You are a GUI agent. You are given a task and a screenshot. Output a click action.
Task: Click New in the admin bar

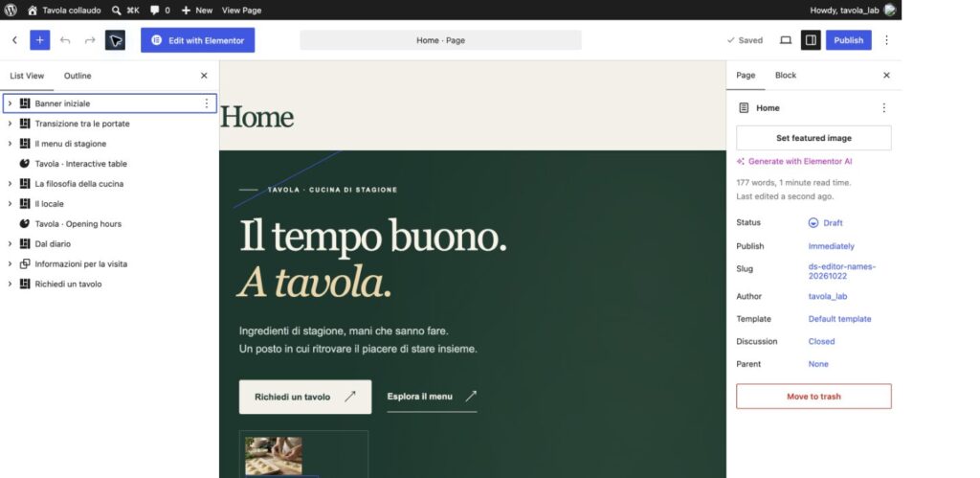(x=197, y=10)
